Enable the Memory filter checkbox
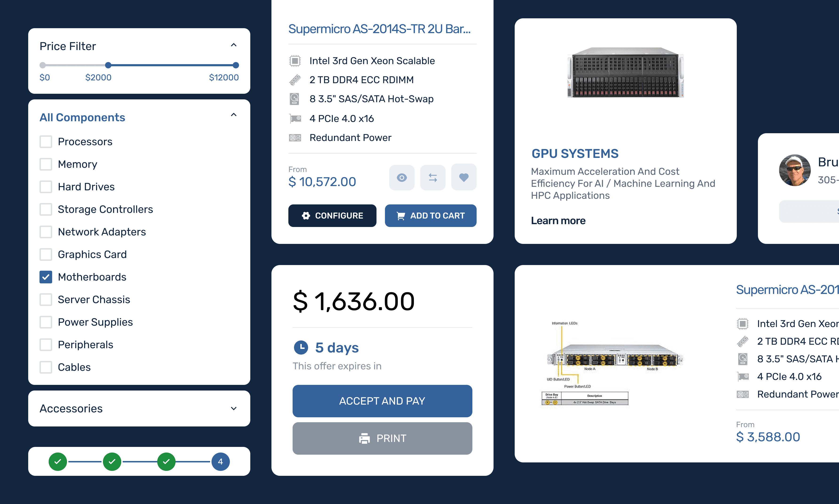Image resolution: width=839 pixels, height=504 pixels. [46, 164]
